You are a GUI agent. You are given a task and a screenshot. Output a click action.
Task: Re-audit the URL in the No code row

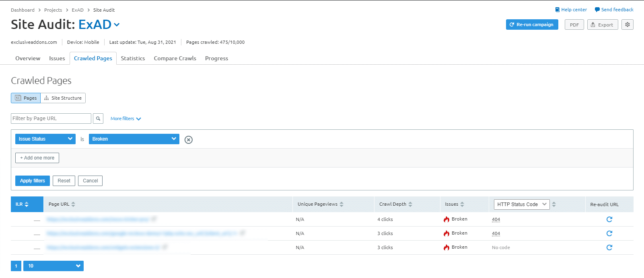(x=609, y=247)
